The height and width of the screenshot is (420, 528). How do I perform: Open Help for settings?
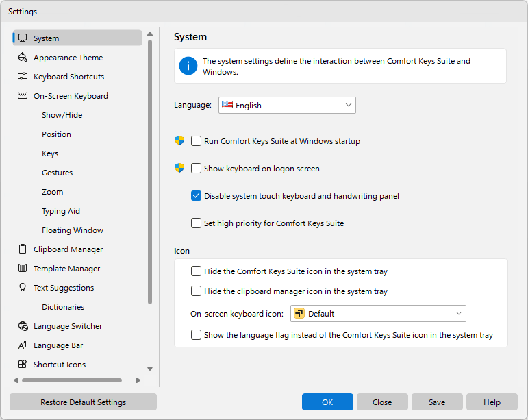(492, 402)
